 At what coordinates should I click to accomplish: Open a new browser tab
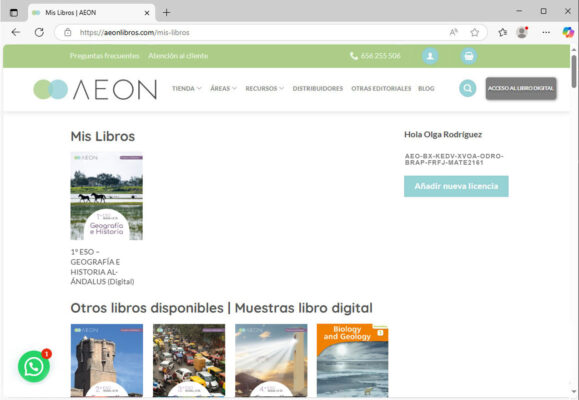point(166,13)
